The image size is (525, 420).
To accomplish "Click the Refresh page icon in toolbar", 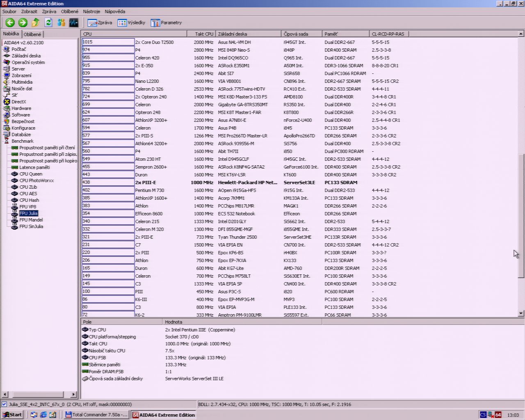I will [48, 23].
